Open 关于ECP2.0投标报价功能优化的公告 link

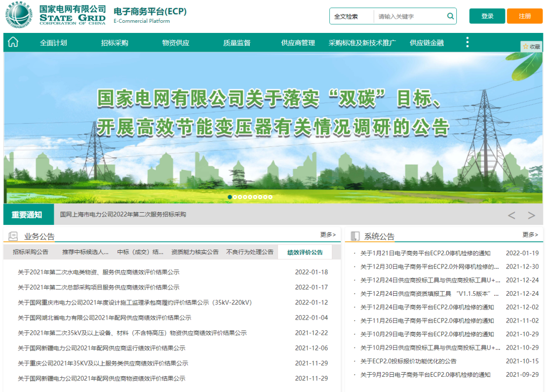[408, 361]
